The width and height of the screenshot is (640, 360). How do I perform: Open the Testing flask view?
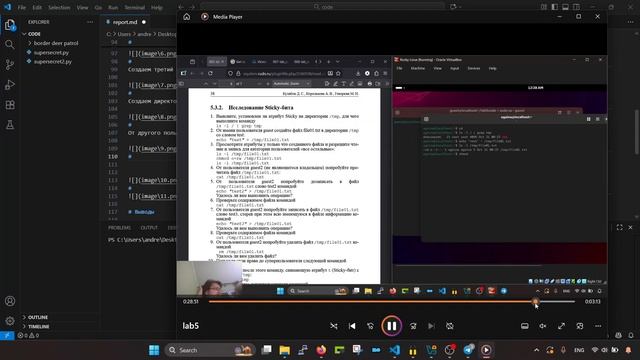[10, 125]
